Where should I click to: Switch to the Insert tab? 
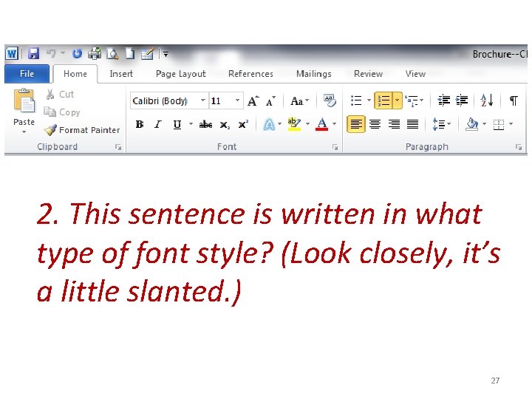(121, 74)
